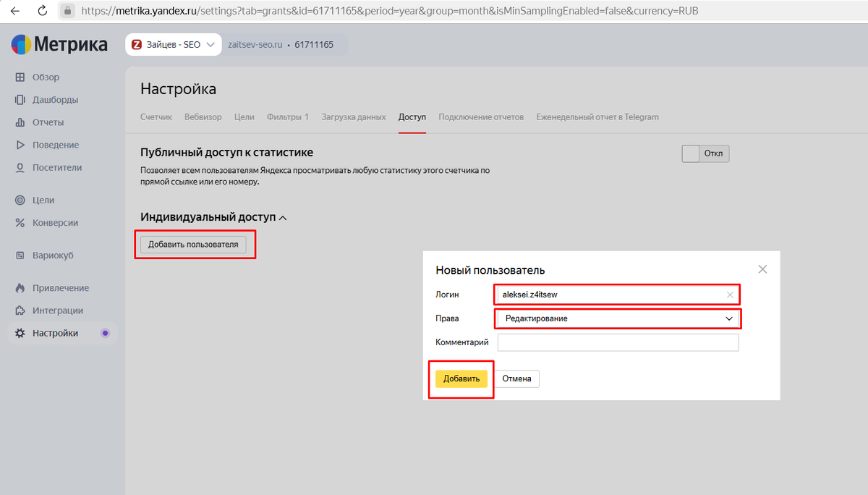Switch to the Вебвизор tab
Viewport: 868px width, 495px height.
pyautogui.click(x=203, y=117)
